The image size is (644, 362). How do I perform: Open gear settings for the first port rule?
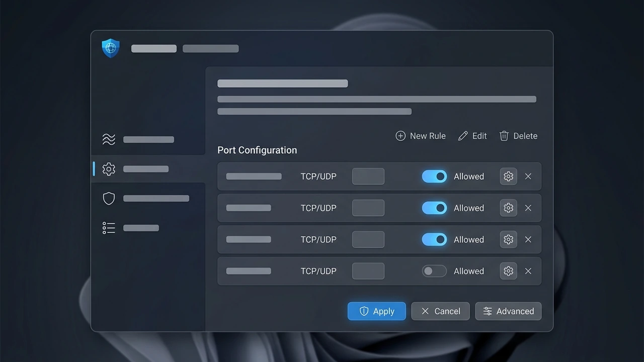(508, 176)
